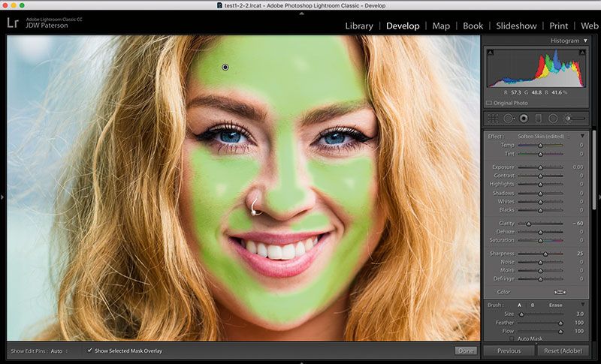Click the Tint slider handle
The height and width of the screenshot is (364, 601).
540,154
